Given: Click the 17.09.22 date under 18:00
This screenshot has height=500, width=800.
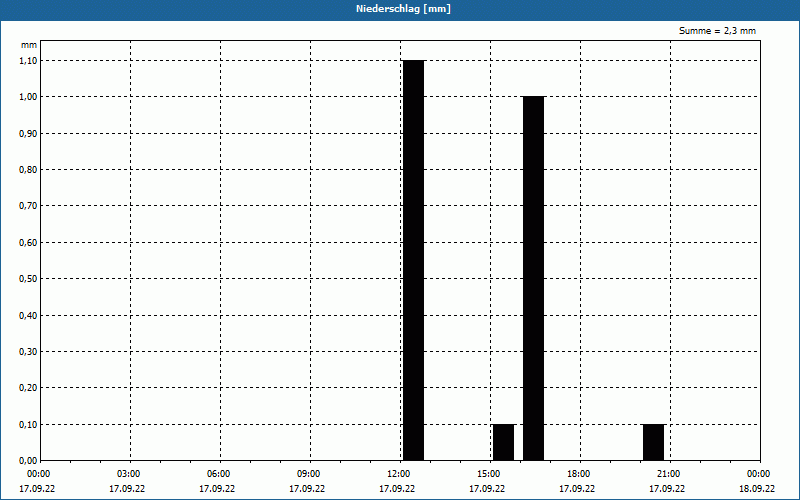Looking at the screenshot, I should click(x=577, y=489).
